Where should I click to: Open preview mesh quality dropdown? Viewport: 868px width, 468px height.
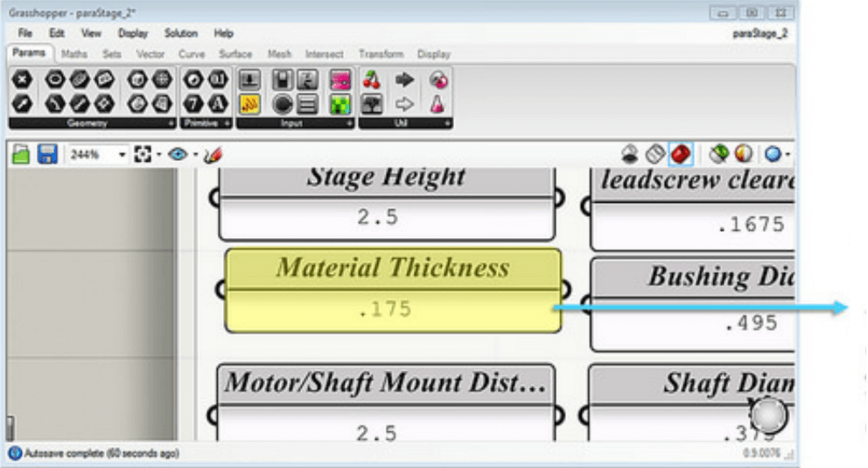pos(787,154)
